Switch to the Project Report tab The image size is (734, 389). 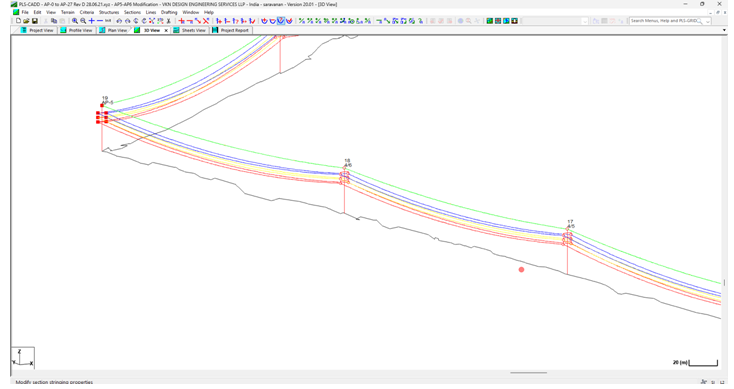[231, 30]
